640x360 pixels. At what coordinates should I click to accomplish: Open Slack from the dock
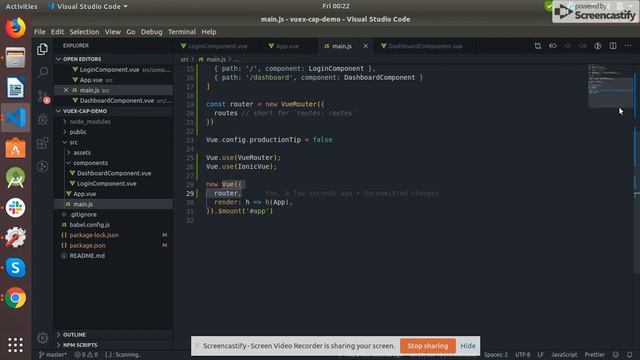coord(16,208)
